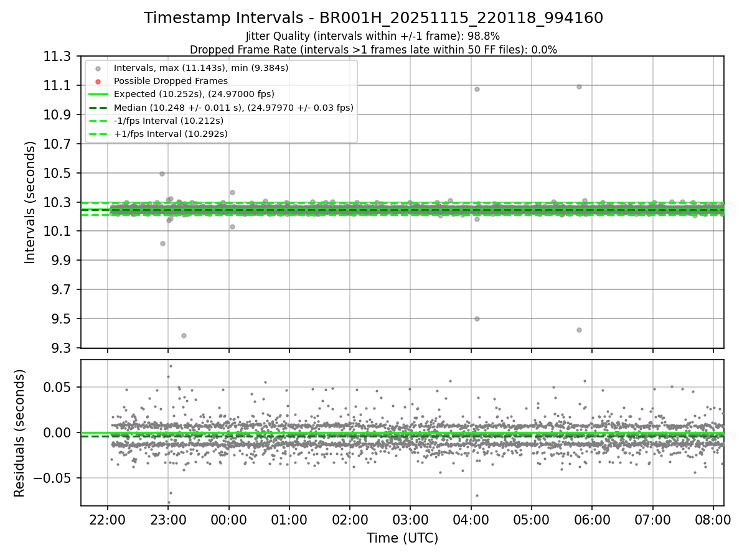Click the '04:00' x-axis tick label
Viewport: 747px width, 560px height.
[x=471, y=519]
